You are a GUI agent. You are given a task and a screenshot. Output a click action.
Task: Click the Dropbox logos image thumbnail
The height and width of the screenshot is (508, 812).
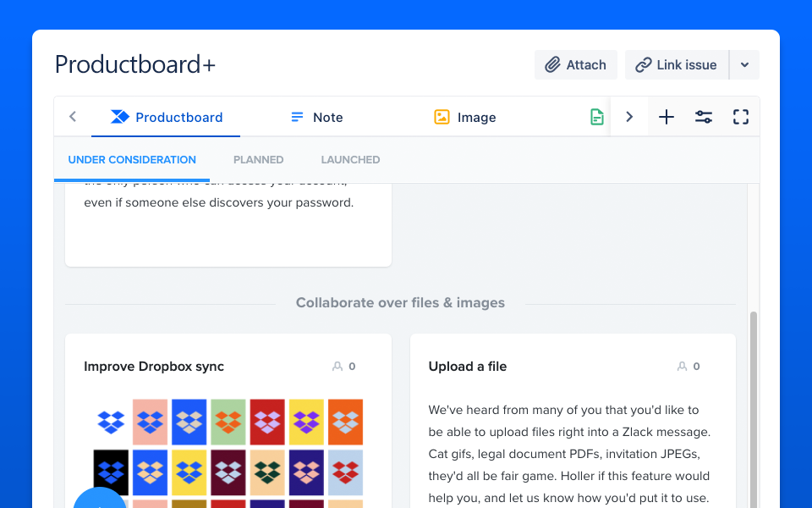point(228,453)
